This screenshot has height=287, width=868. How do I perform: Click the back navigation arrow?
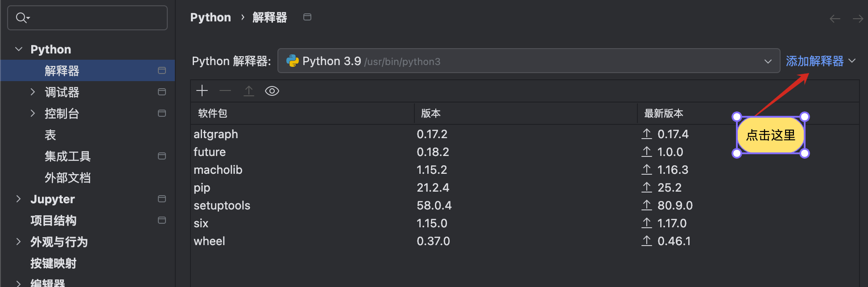point(835,19)
